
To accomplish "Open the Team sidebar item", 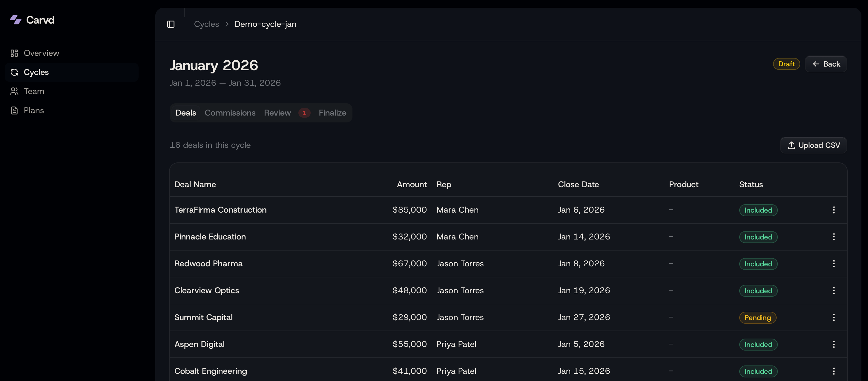I will click(x=34, y=91).
